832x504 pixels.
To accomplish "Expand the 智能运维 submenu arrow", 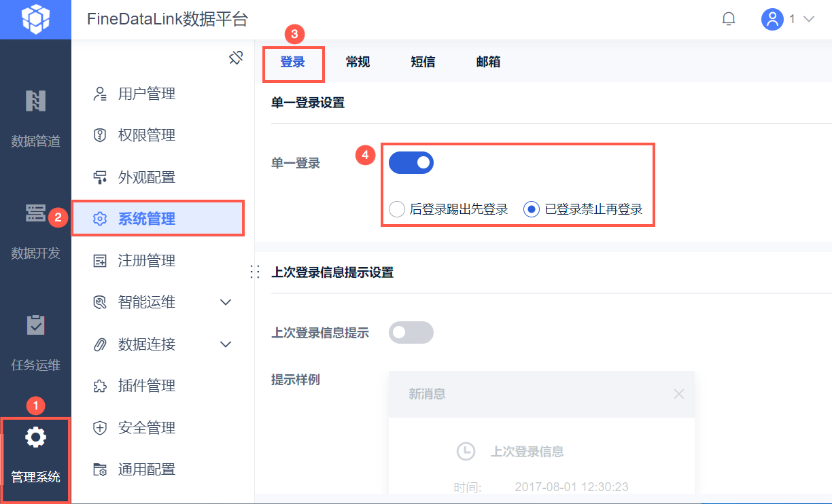I will click(226, 302).
